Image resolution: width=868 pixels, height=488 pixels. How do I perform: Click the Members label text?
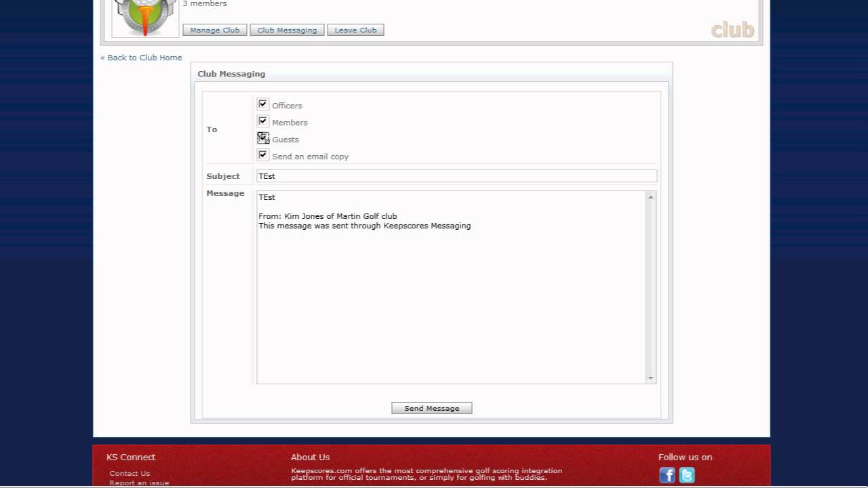point(290,123)
